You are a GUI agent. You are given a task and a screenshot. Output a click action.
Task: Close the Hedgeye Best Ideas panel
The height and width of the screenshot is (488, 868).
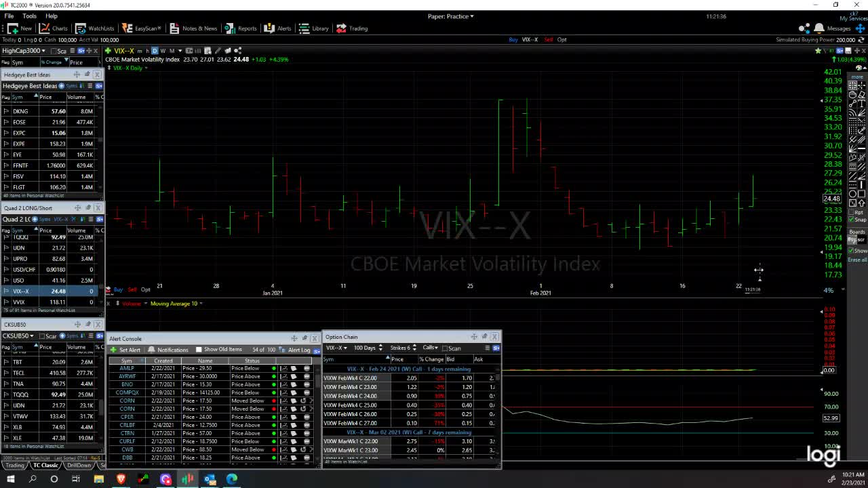(97, 75)
